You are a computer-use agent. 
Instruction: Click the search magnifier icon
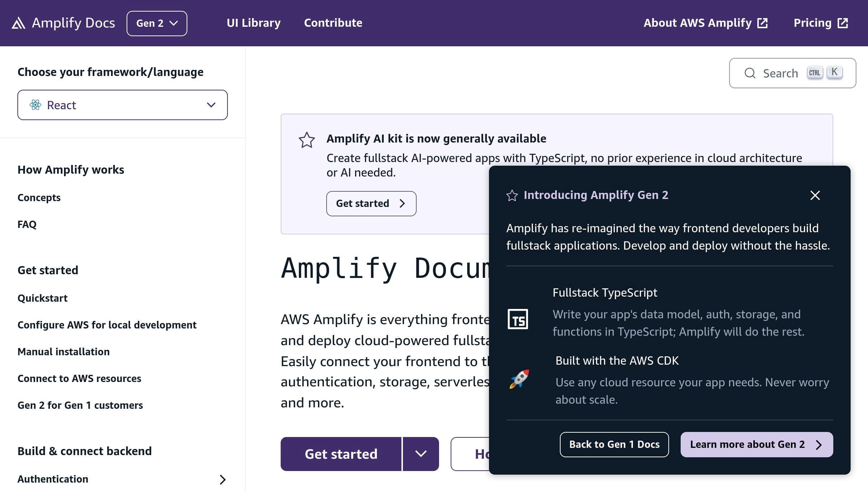pos(750,73)
